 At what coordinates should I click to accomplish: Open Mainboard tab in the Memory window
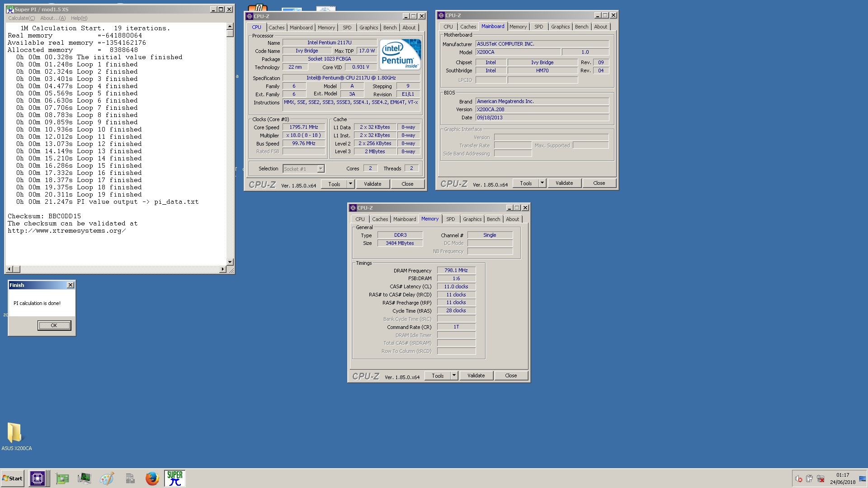click(405, 219)
